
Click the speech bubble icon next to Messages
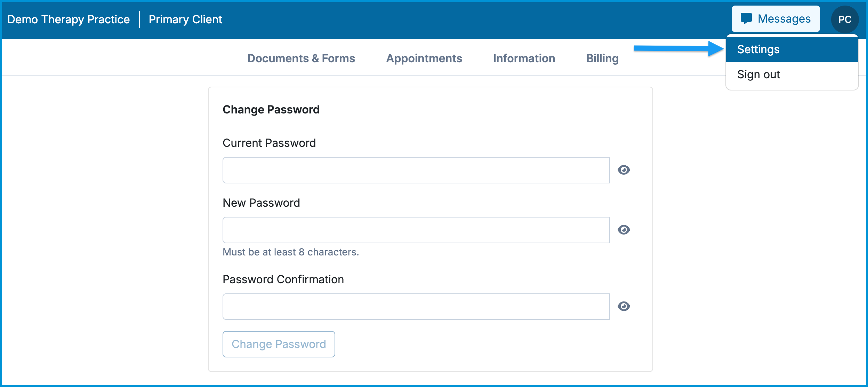click(x=747, y=18)
